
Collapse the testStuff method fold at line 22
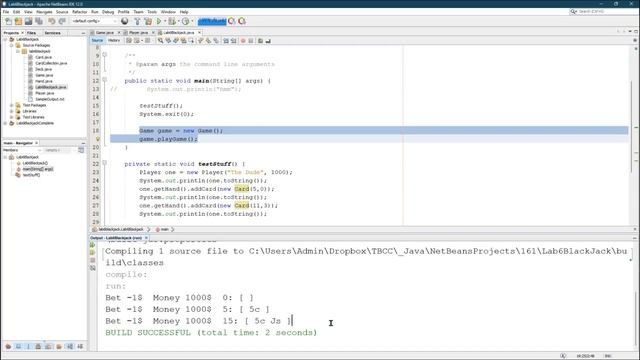104,163
